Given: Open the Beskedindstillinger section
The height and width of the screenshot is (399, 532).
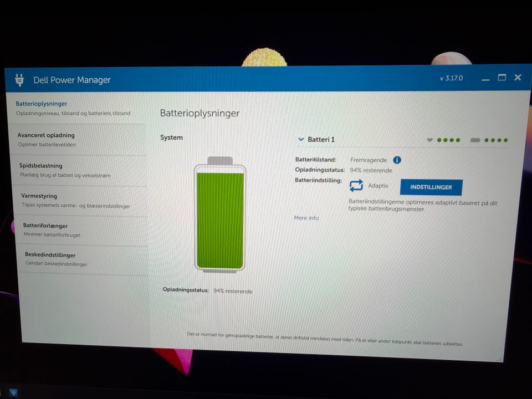Looking at the screenshot, I should (84, 259).
